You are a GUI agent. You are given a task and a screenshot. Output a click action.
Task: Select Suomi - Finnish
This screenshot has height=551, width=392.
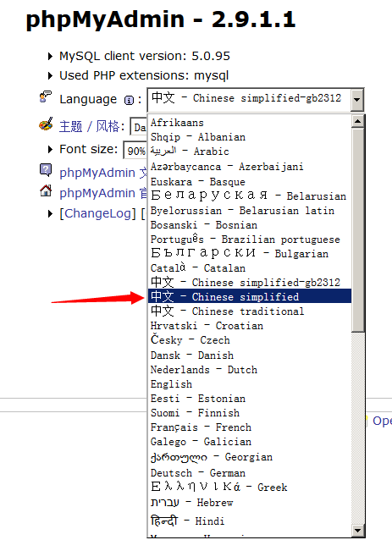point(250,413)
